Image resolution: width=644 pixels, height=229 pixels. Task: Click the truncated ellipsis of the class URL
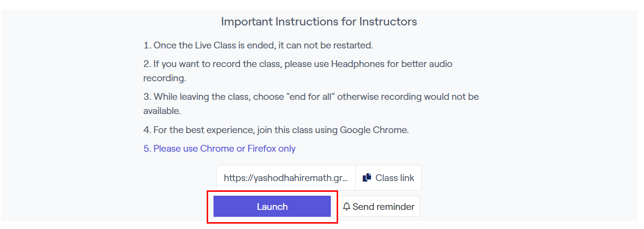[345, 178]
